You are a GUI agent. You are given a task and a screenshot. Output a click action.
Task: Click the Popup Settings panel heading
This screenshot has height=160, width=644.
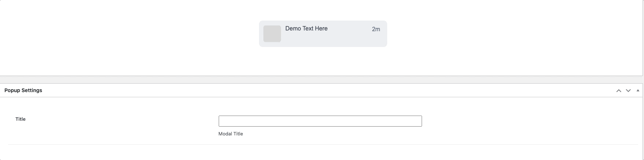tap(23, 90)
